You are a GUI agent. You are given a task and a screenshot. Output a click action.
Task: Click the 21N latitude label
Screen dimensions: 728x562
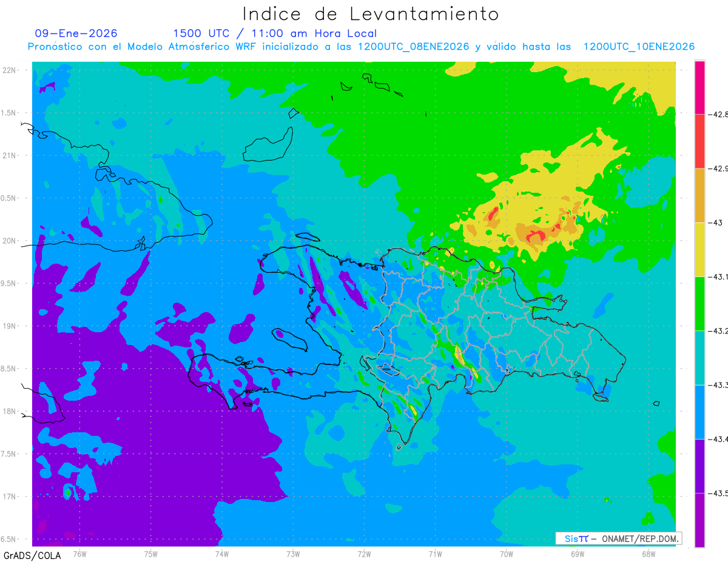10,156
